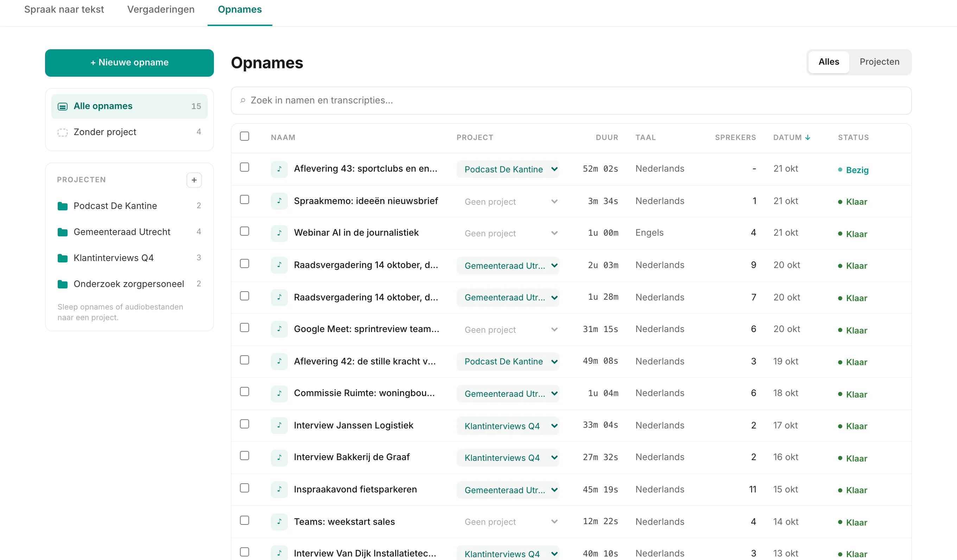
Task: Click the search field for names and transcripts
Action: click(571, 101)
